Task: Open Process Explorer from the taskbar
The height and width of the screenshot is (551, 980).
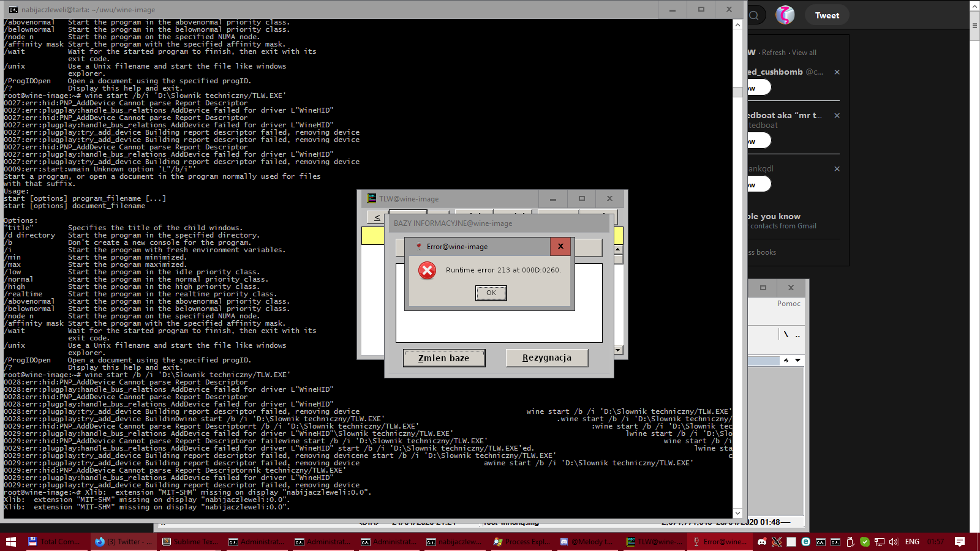Action: (521, 542)
